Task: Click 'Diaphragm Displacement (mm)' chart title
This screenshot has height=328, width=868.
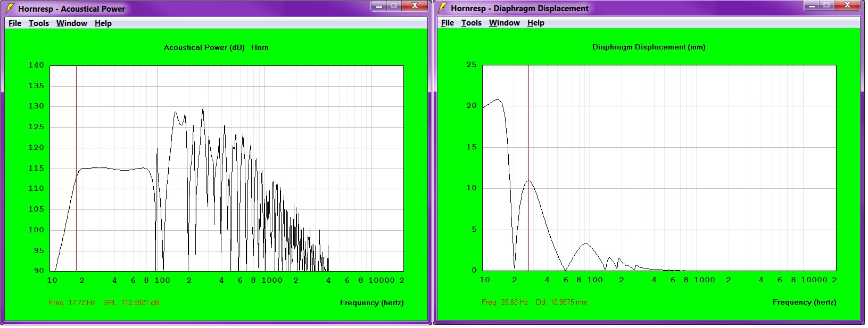Action: click(x=649, y=47)
